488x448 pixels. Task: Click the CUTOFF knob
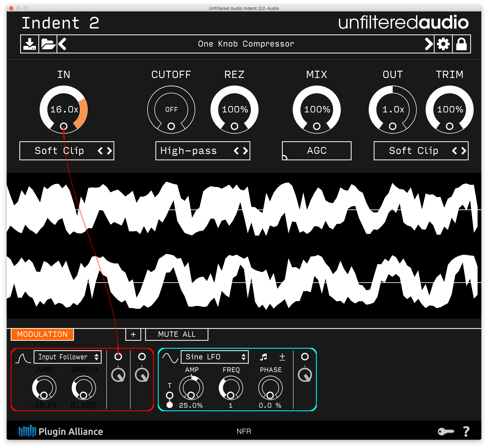point(171,109)
